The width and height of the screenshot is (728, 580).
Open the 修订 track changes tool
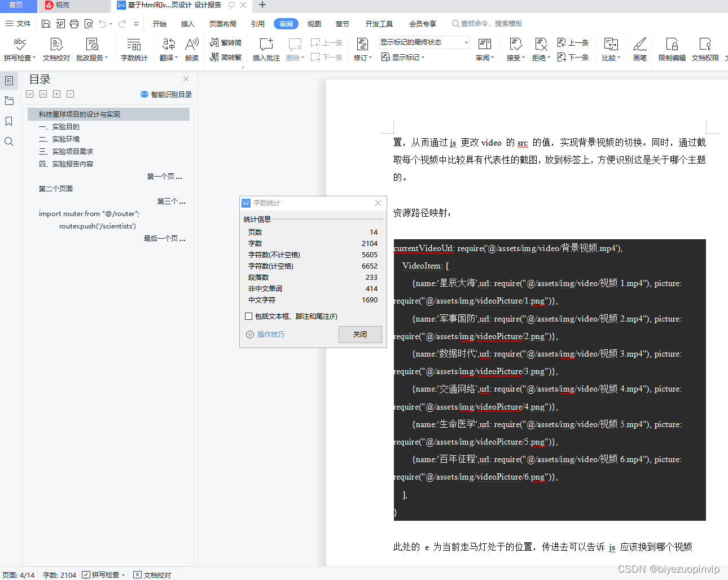(363, 50)
